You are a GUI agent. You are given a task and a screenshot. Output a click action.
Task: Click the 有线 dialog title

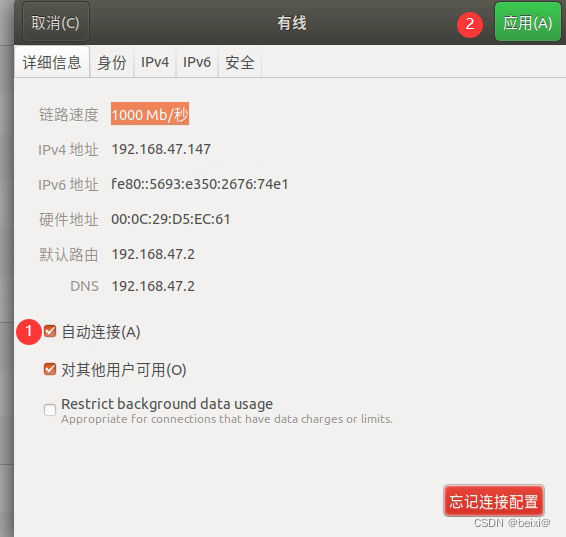(x=292, y=23)
